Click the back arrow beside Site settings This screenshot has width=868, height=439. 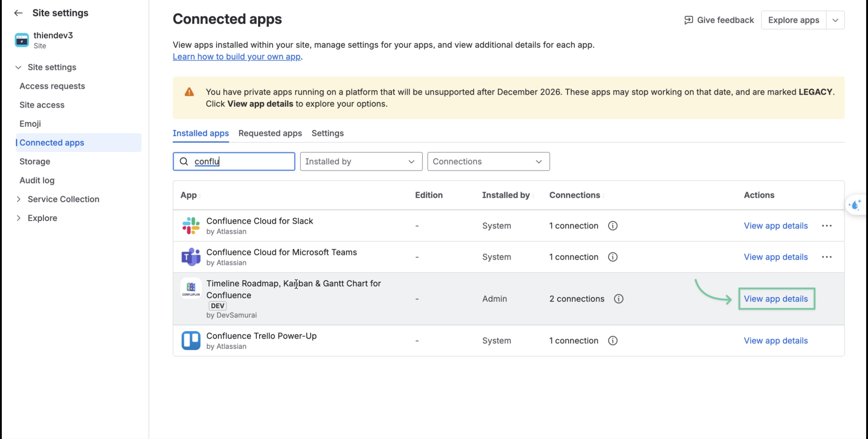18,13
